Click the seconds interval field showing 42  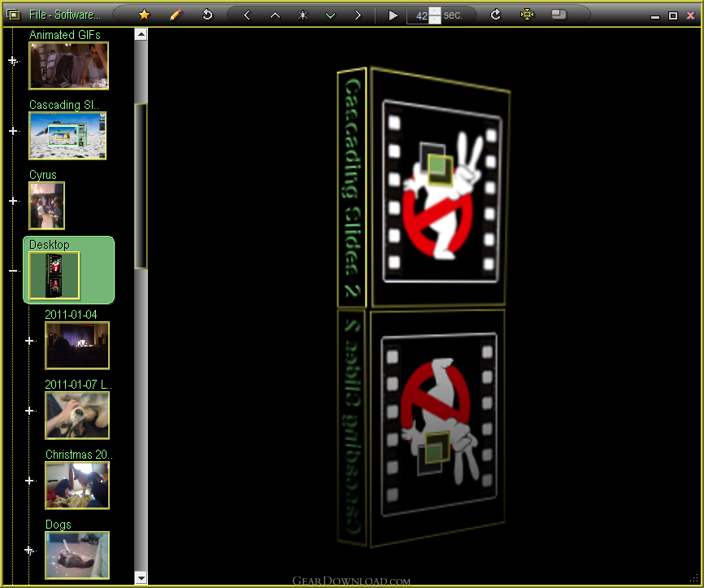tap(418, 15)
